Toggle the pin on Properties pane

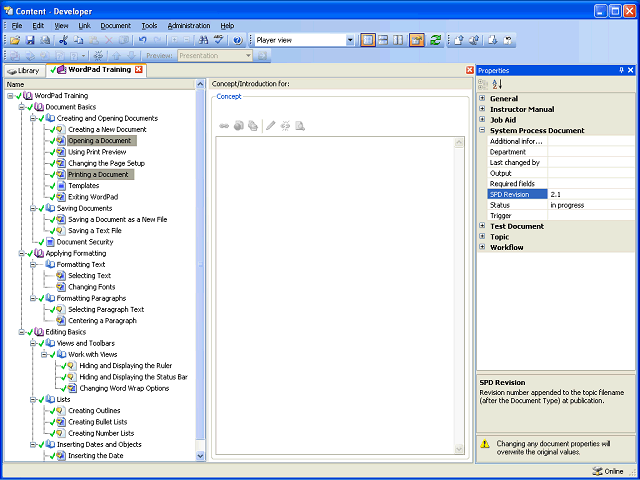point(622,70)
